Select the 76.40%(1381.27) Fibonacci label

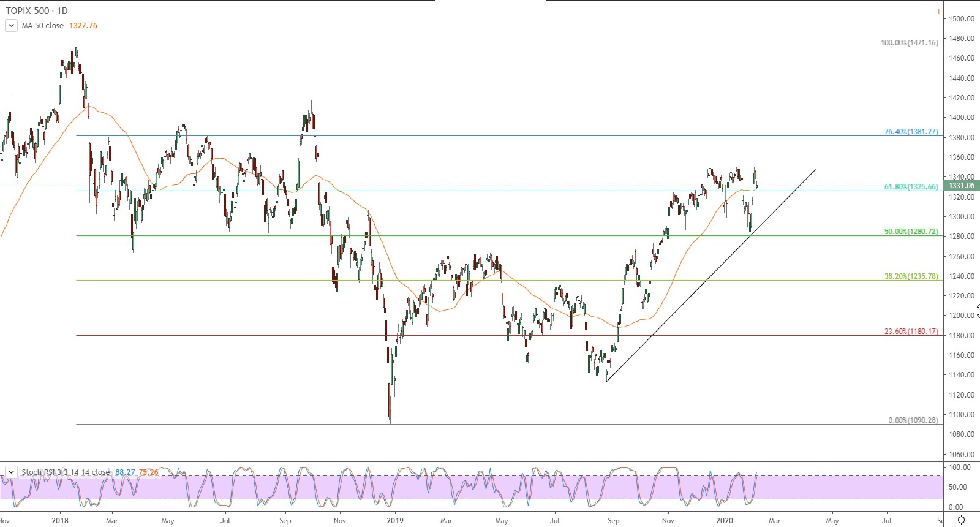[911, 132]
